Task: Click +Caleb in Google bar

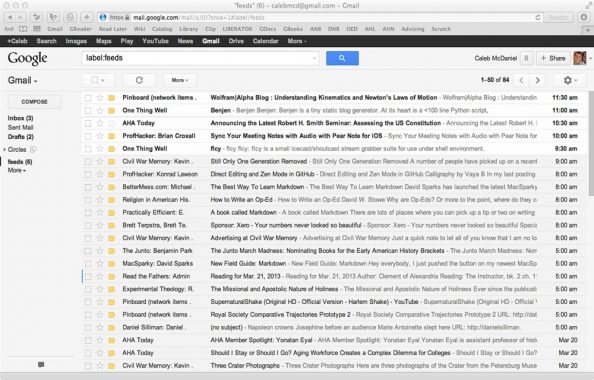Action: (17, 41)
